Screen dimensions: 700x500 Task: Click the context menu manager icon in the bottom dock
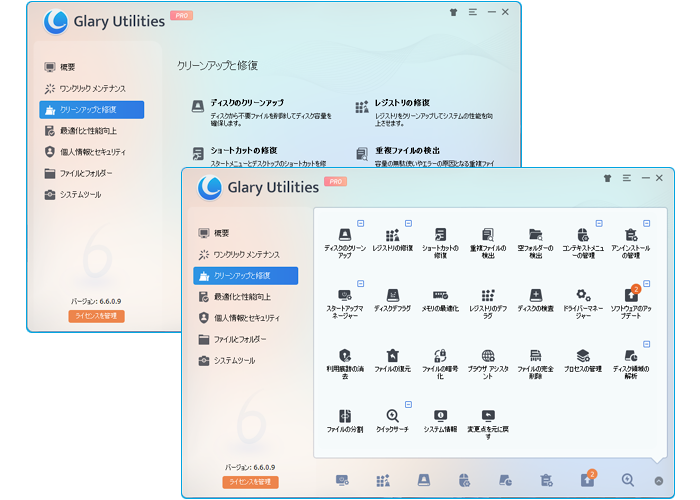click(464, 480)
